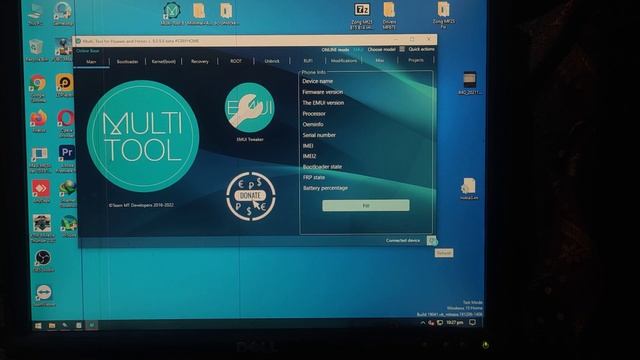
Task: Open Google Chrome desktop shortcut
Action: (x=38, y=87)
